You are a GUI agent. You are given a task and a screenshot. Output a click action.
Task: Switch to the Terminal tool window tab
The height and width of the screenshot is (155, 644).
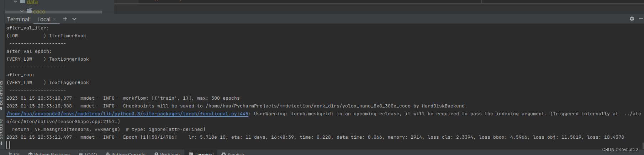click(x=201, y=154)
